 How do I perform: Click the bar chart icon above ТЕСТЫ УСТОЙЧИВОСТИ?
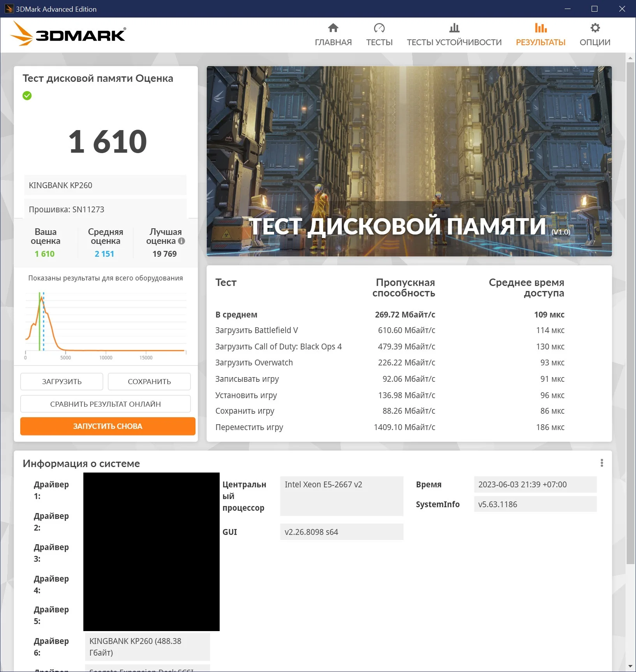[x=454, y=28]
